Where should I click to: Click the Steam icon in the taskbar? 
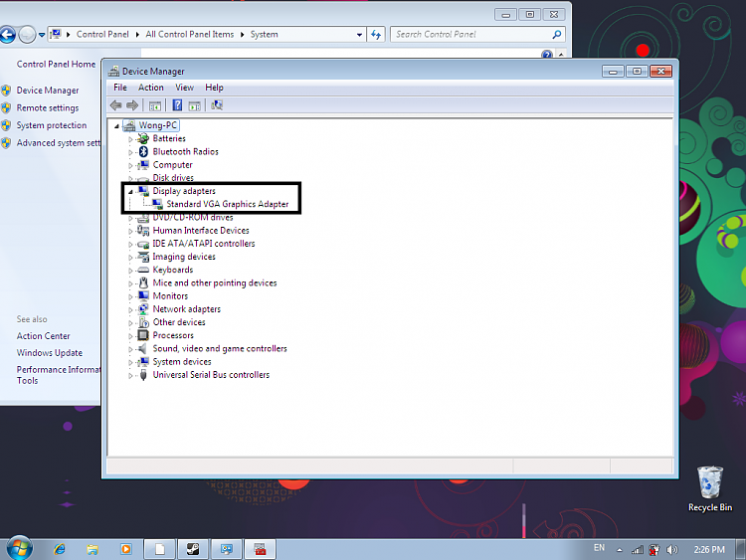tap(193, 549)
